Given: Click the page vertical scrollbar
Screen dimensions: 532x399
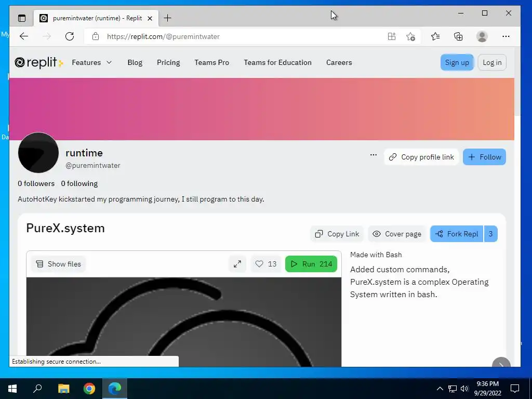Looking at the screenshot, I should [x=517, y=82].
